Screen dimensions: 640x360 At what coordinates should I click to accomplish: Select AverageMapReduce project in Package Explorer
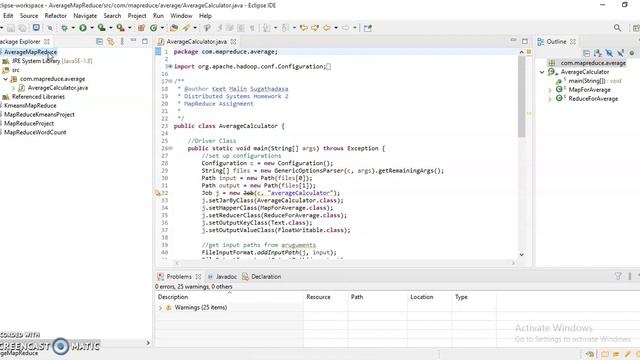(30, 52)
